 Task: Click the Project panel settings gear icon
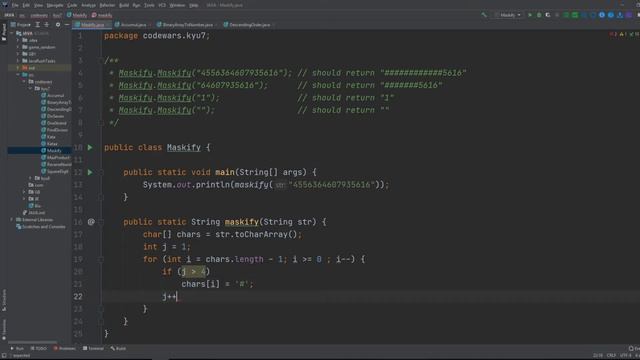tap(58, 25)
